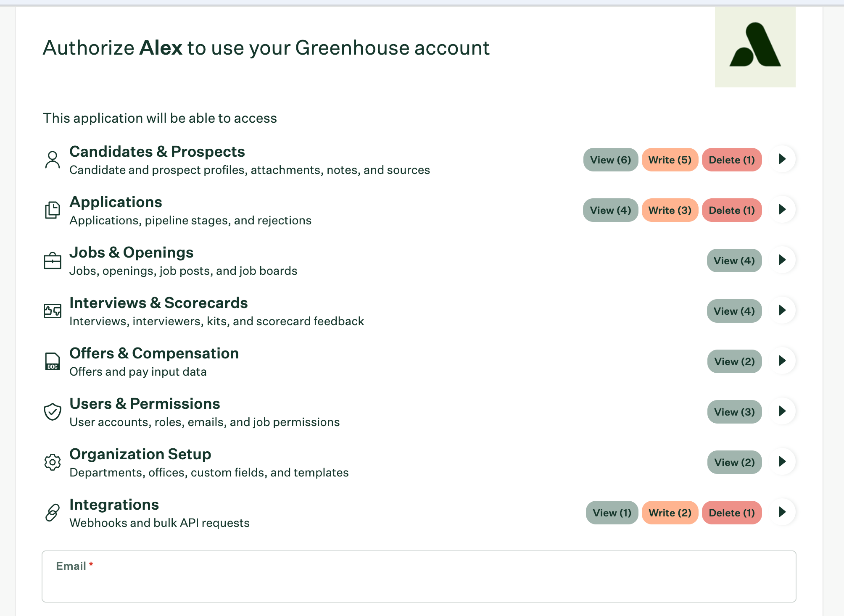The image size is (844, 616).
Task: Click View (4) badge for Jobs & Openings
Action: coord(734,261)
